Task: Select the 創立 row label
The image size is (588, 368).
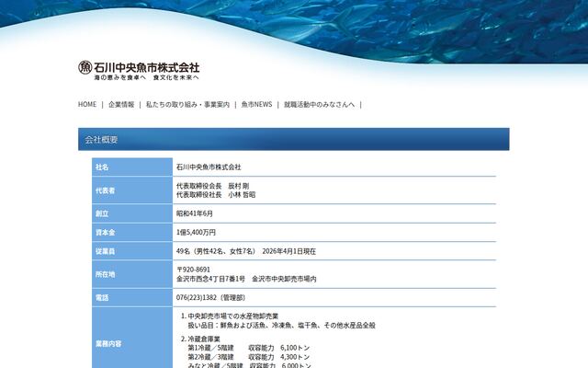Action: tap(102, 213)
